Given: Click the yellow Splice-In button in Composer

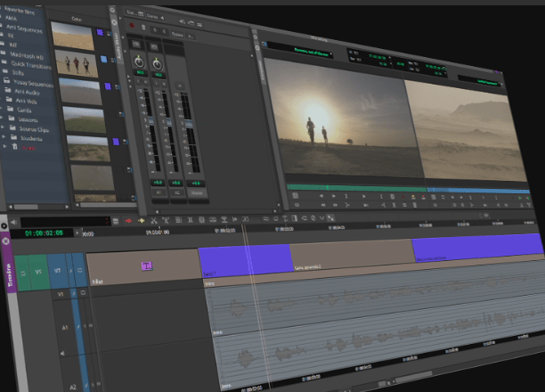Looking at the screenshot, I should tap(413, 197).
